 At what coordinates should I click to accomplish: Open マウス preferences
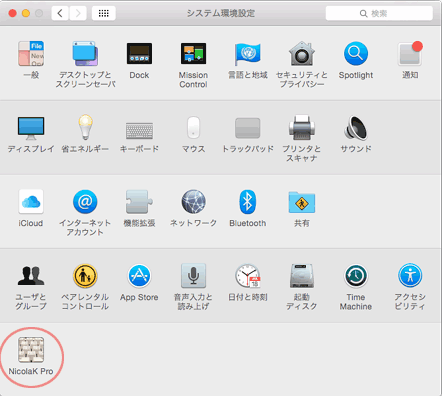193,127
